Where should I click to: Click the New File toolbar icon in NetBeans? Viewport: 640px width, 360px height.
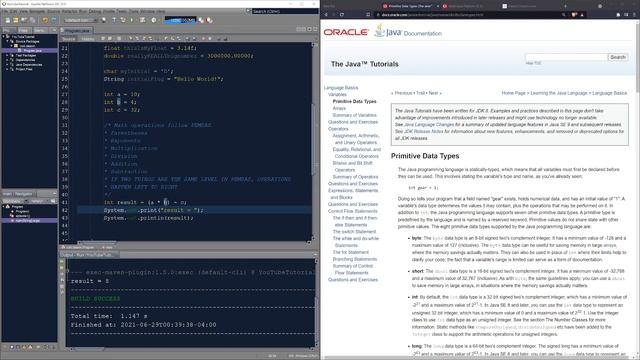8,20
